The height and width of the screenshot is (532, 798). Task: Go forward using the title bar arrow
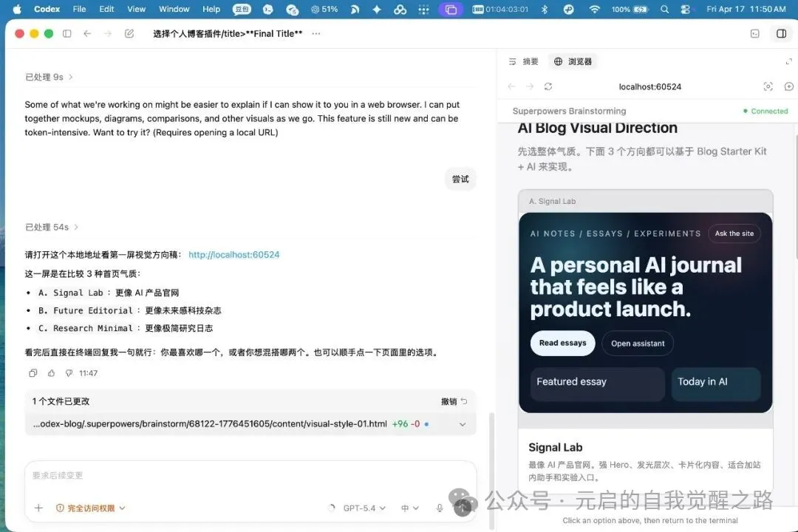tap(108, 33)
